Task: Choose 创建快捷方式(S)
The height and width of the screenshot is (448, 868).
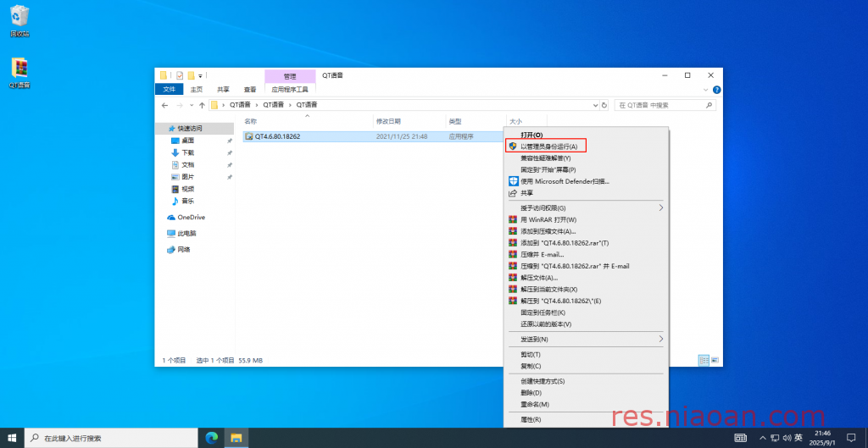Action: coord(587,381)
